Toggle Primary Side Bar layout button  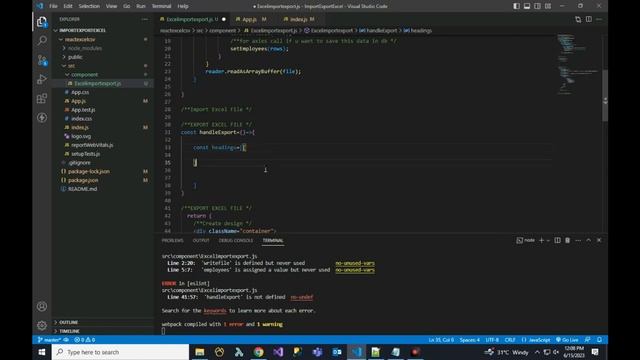tap(516, 6)
